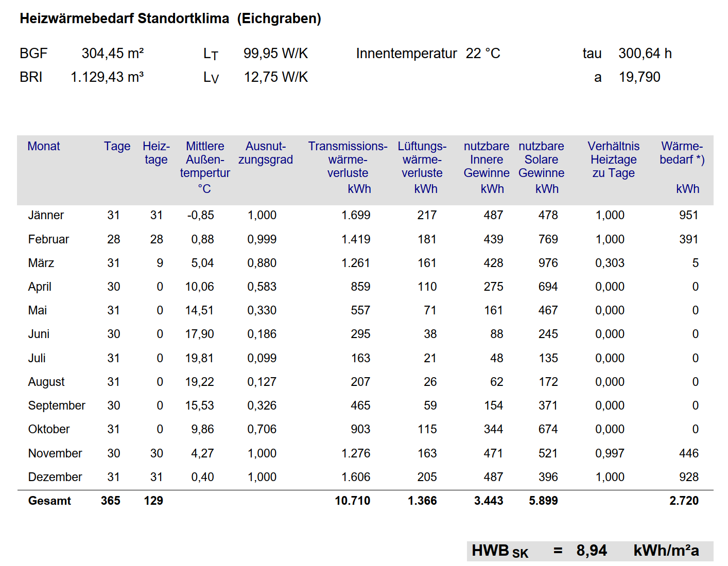
Task: Click März ratio value 0,303
Action: [610, 263]
